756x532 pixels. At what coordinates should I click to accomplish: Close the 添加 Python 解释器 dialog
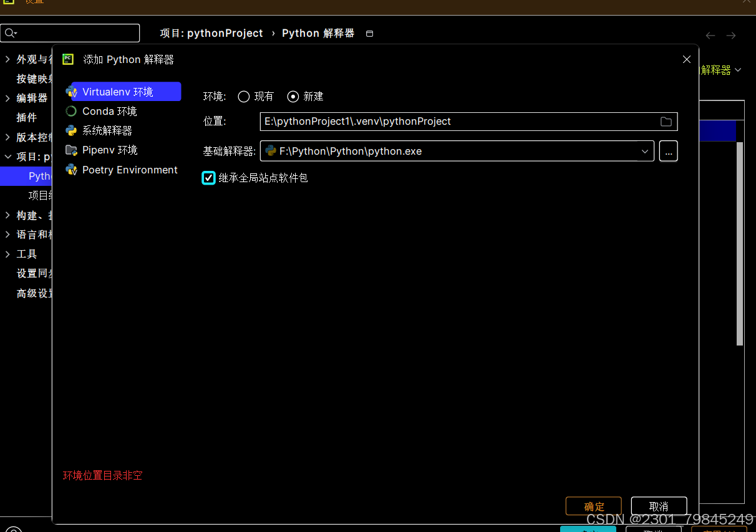(x=687, y=59)
